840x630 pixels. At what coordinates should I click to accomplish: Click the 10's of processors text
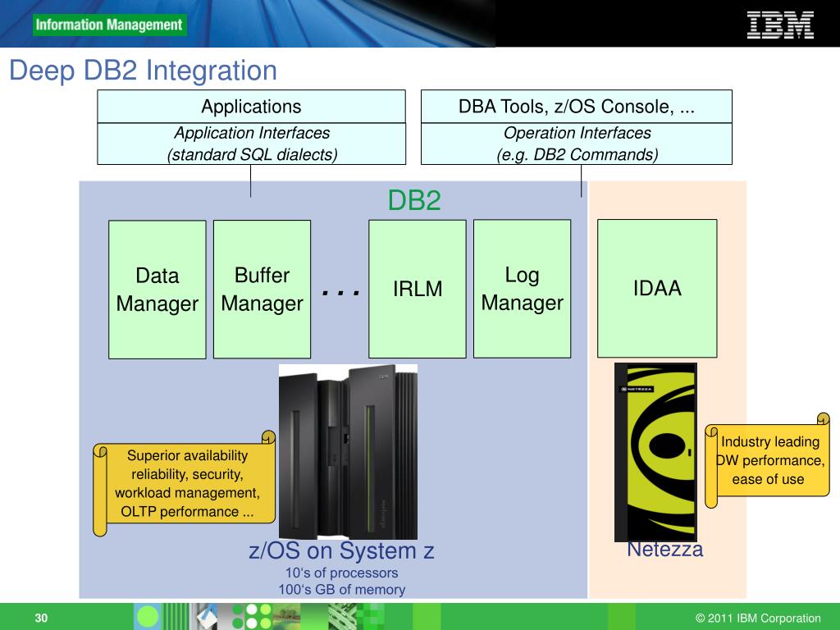pyautogui.click(x=342, y=573)
